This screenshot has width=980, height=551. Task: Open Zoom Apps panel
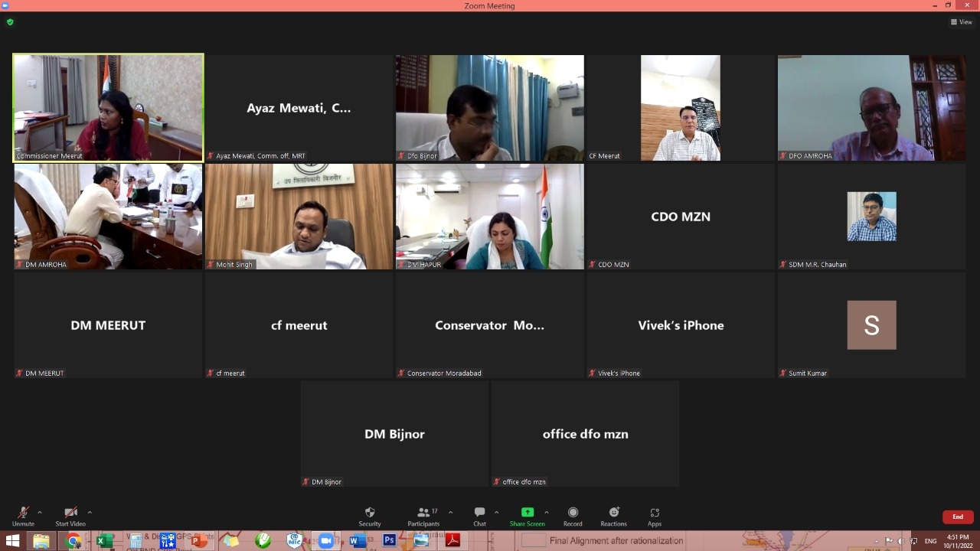pyautogui.click(x=655, y=515)
